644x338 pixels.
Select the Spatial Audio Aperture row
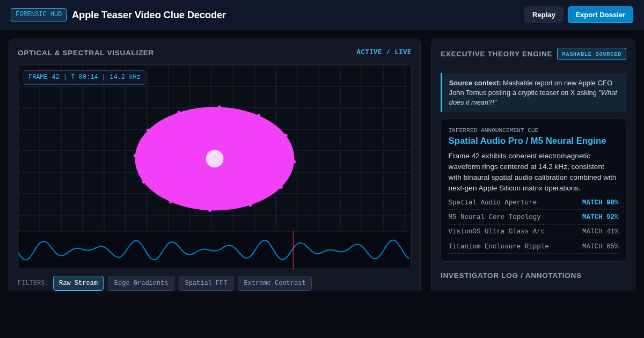tap(533, 203)
